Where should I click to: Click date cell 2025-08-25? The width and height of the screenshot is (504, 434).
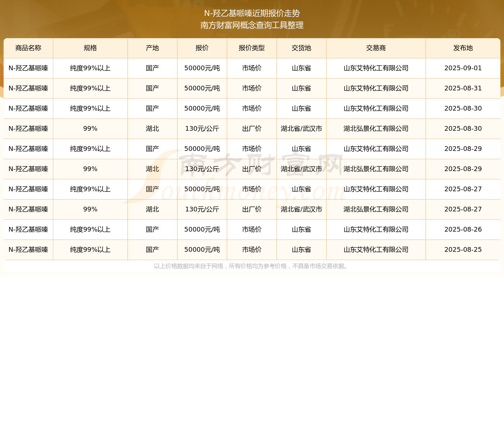pyautogui.click(x=463, y=250)
